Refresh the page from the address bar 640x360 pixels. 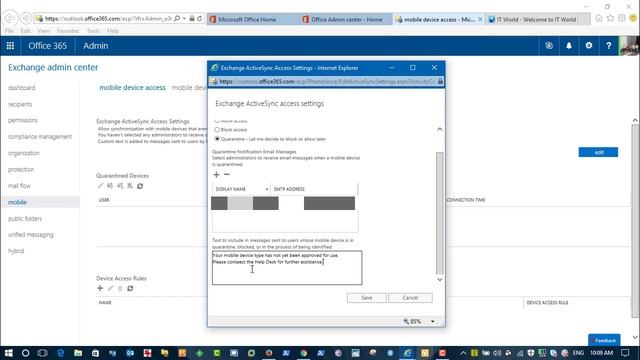point(200,18)
